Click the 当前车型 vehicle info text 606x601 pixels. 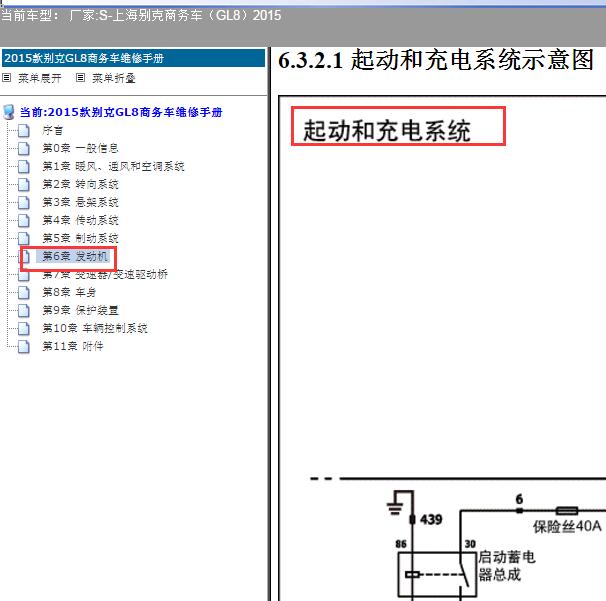(141, 15)
